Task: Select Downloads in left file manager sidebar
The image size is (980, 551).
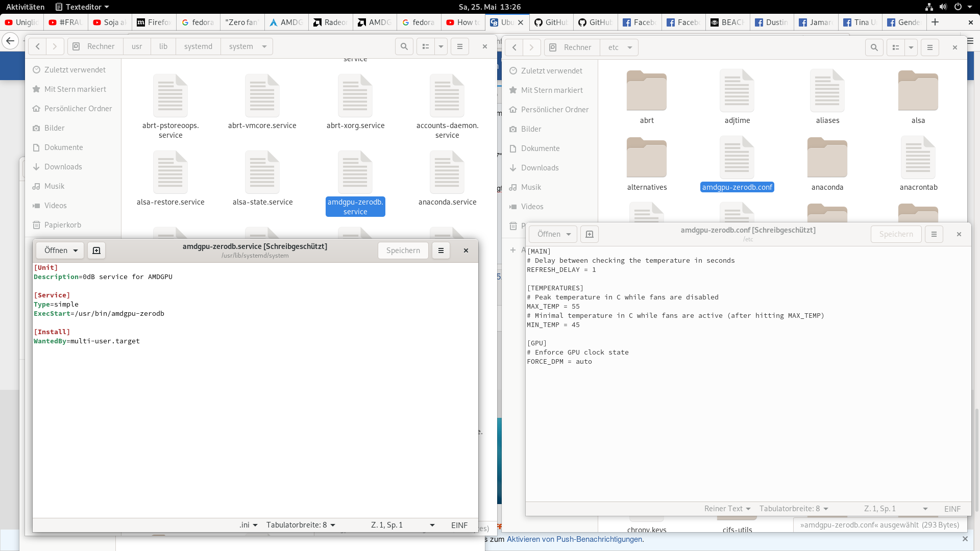Action: tap(63, 167)
